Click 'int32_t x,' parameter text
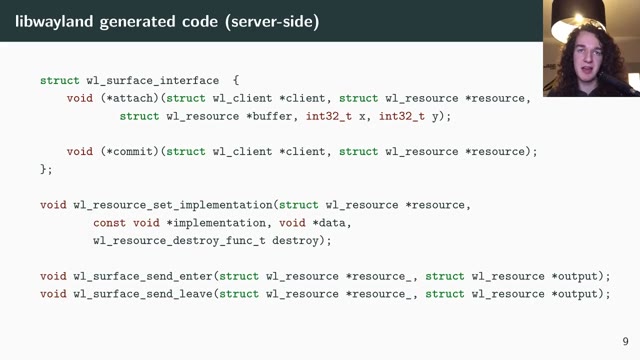Image resolution: width=640 pixels, height=360 pixels. (x=338, y=116)
